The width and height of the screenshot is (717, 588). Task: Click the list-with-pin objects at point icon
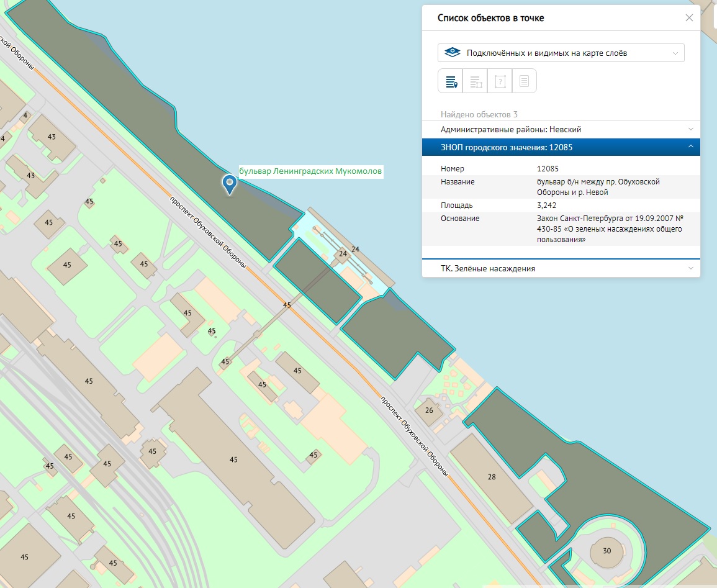click(x=451, y=81)
